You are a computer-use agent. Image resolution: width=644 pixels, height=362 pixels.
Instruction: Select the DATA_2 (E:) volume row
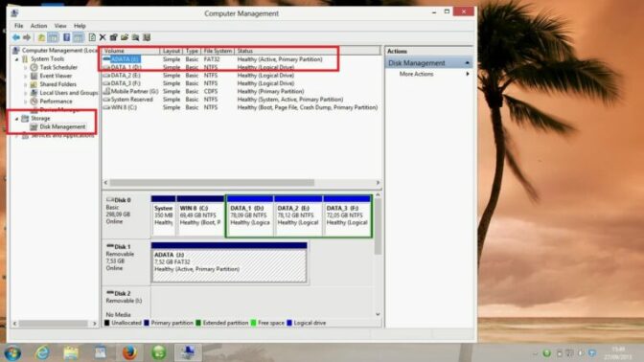pyautogui.click(x=241, y=76)
